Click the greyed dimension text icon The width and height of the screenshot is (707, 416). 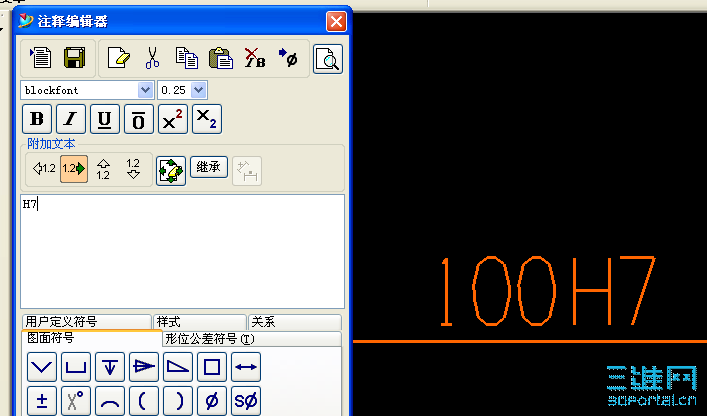pos(247,171)
